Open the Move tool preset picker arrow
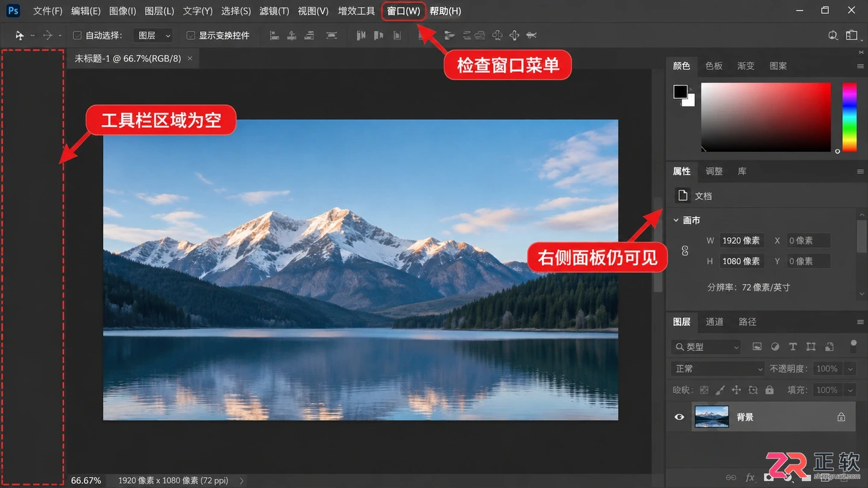 coord(33,36)
